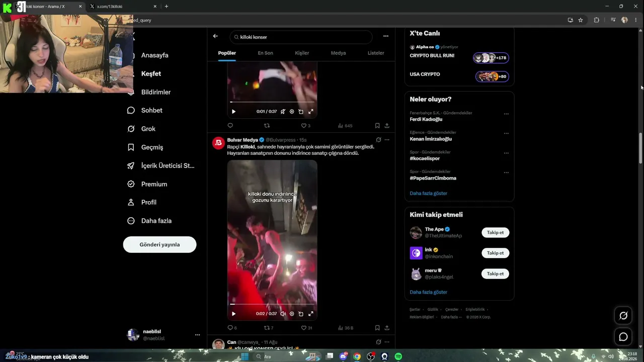Follow ink with Takip et button
The image size is (644, 362).
[x=496, y=253]
